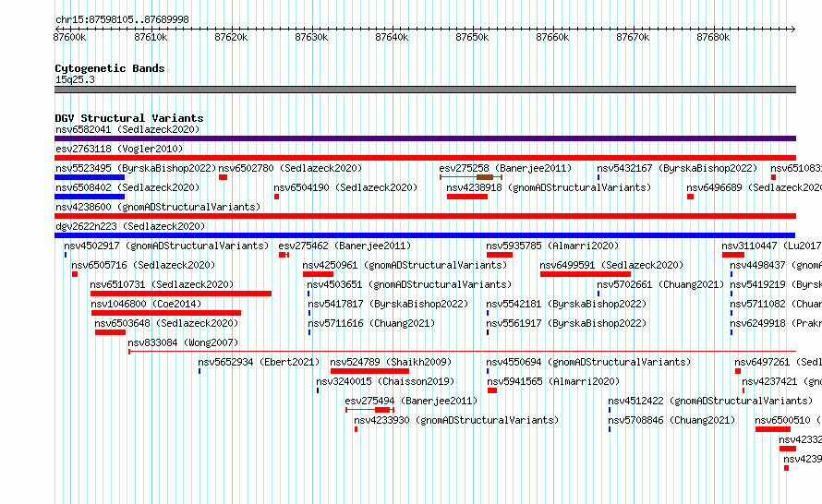Viewport: 822px width, 504px height.
Task: Click nsv6496689 variant label
Action: pos(754,187)
